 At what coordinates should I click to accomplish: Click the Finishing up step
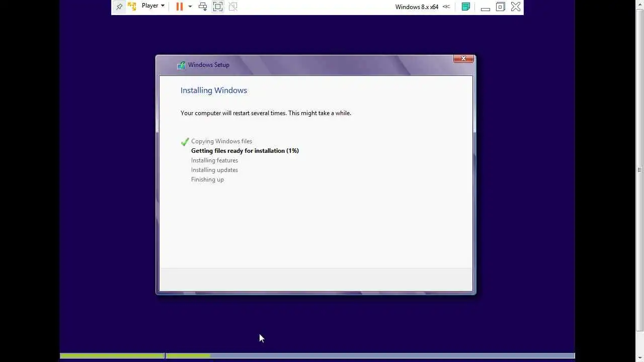click(x=207, y=179)
